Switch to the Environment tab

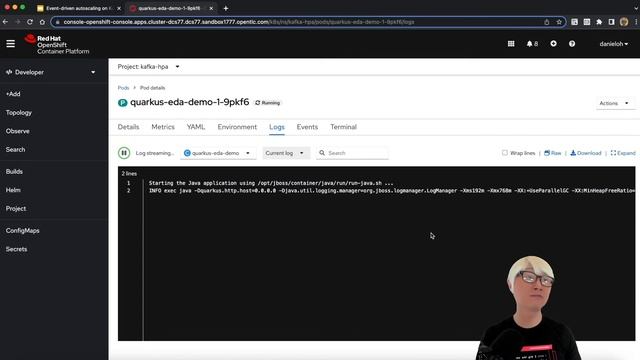click(x=237, y=127)
